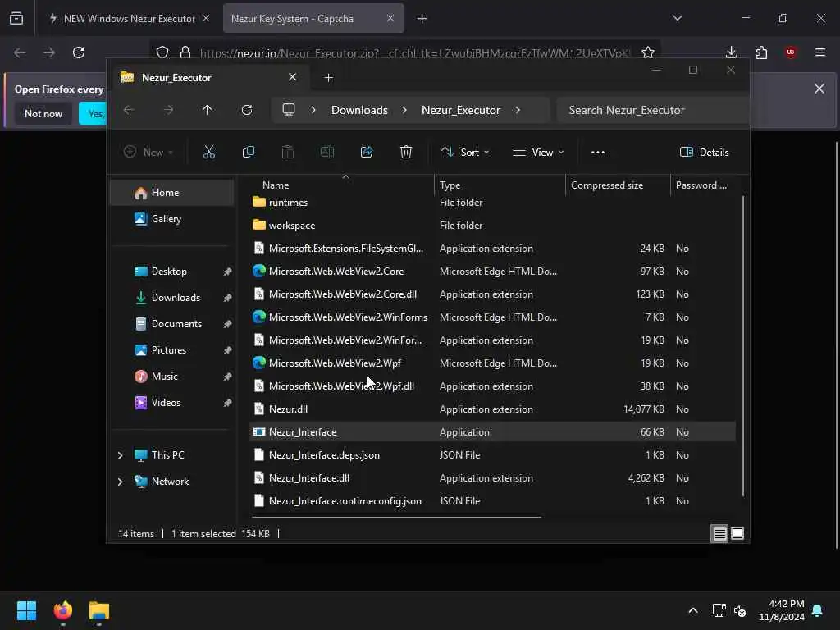
Task: Click the vertical scrollbar of file list
Action: 743,345
